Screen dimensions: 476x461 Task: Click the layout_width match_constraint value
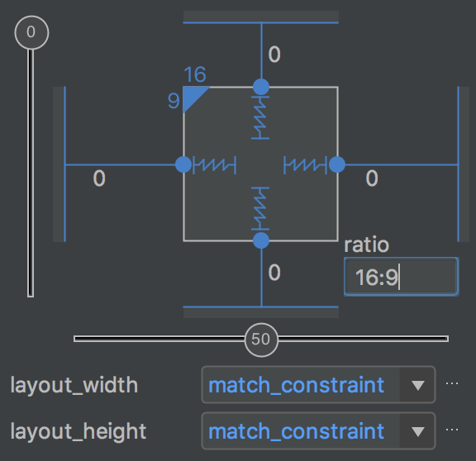297,385
